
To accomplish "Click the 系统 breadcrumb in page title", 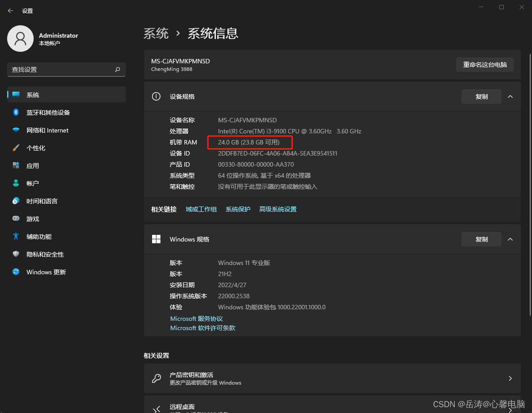I will (x=156, y=33).
